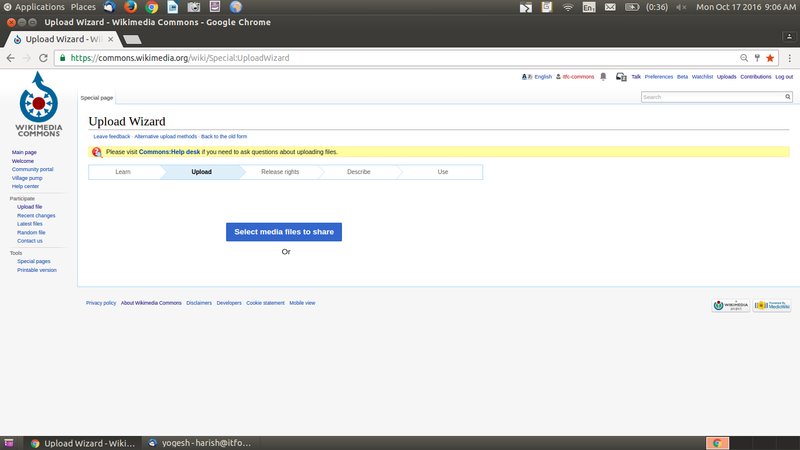Open the purple notes launcher icon

tap(215, 7)
